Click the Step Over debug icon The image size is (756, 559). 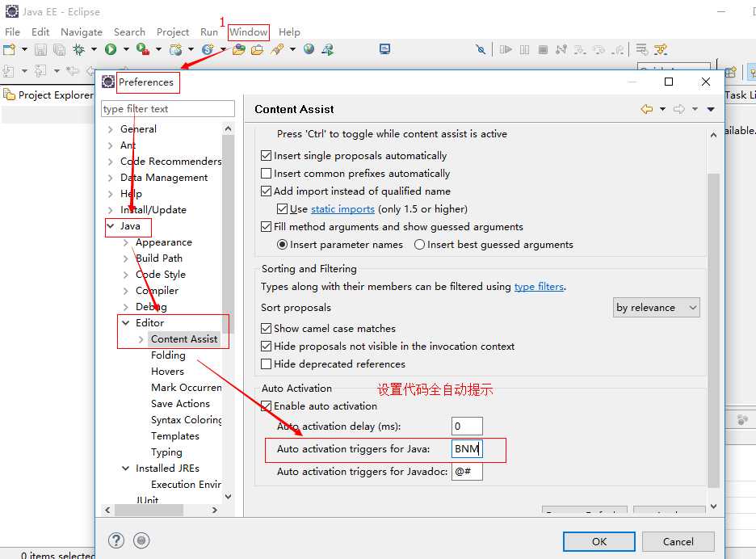(x=598, y=49)
